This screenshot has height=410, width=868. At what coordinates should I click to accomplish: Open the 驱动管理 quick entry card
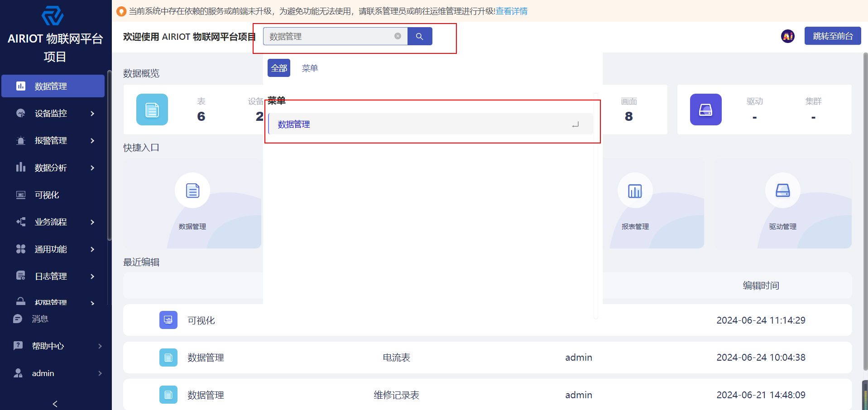pyautogui.click(x=783, y=204)
